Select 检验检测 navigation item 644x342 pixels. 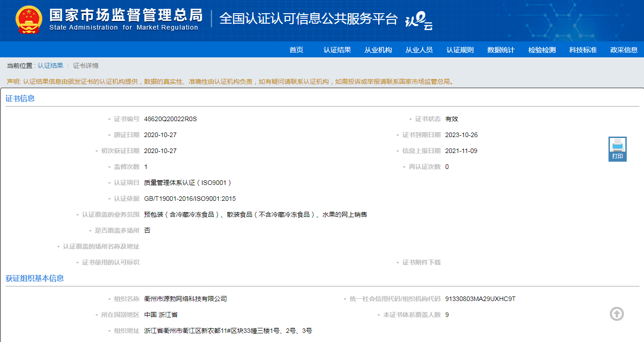[542, 50]
